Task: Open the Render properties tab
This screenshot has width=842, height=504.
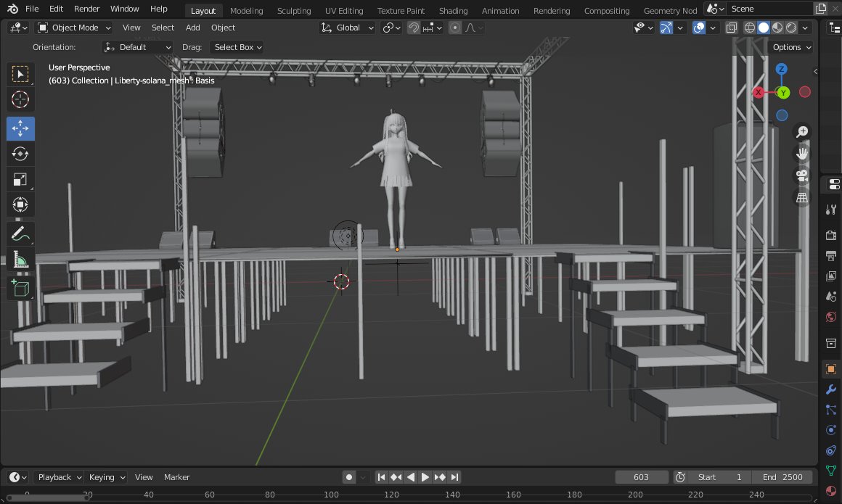Action: (x=830, y=235)
